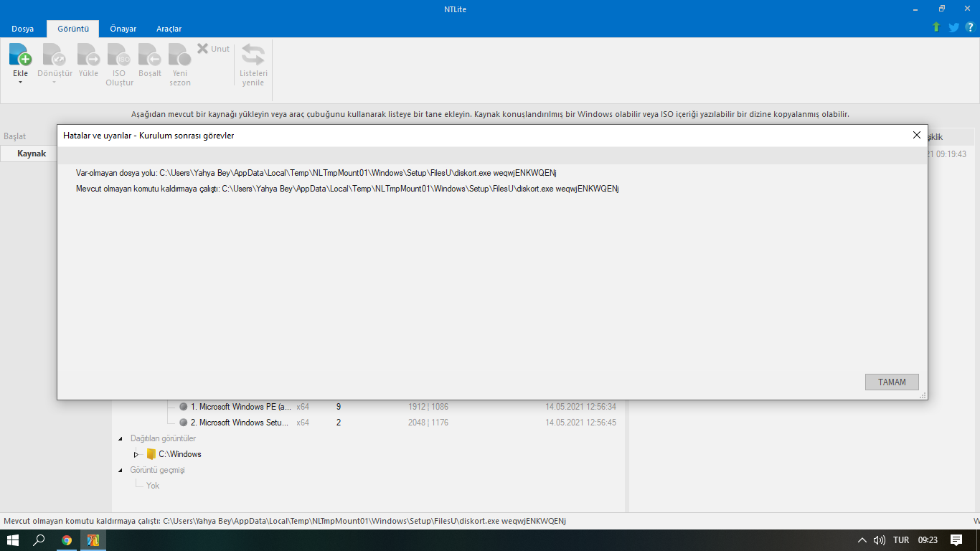
Task: Collapse the Dağıtılan görüntüler section
Action: (x=121, y=438)
